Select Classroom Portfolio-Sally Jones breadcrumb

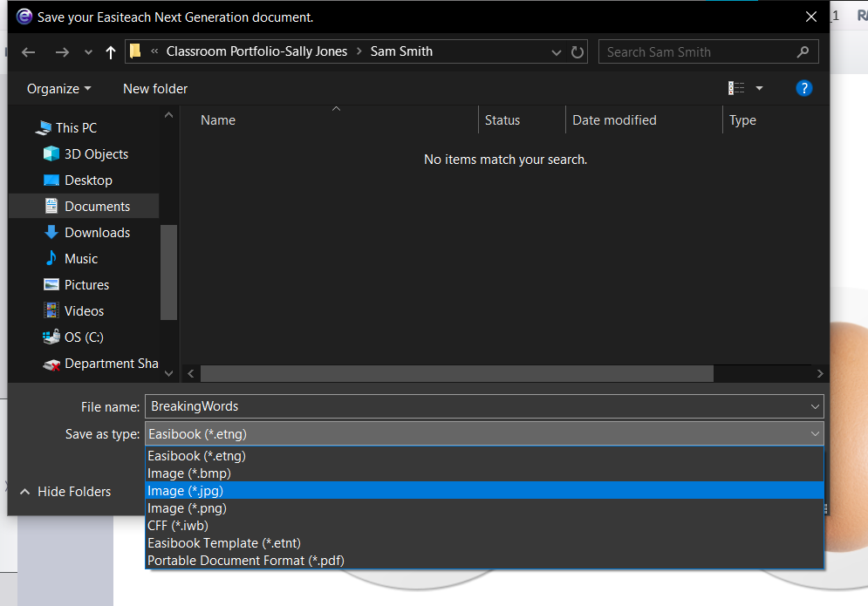click(256, 51)
